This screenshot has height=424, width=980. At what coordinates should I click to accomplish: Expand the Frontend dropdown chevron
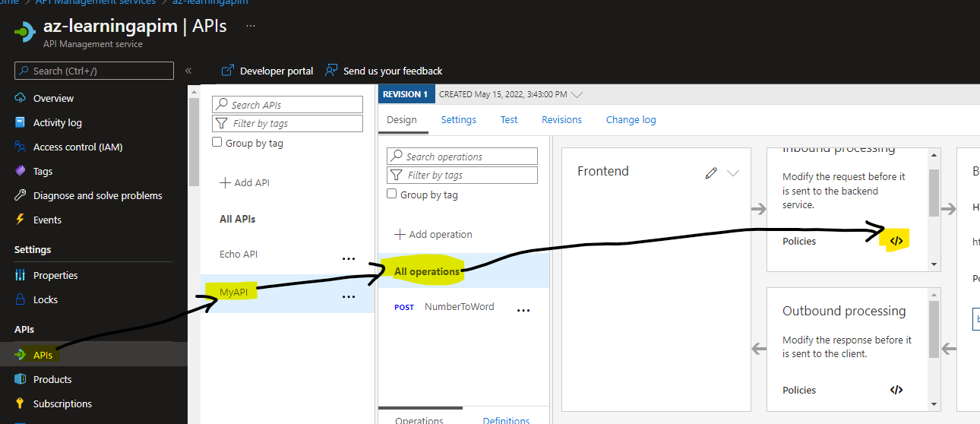click(733, 172)
